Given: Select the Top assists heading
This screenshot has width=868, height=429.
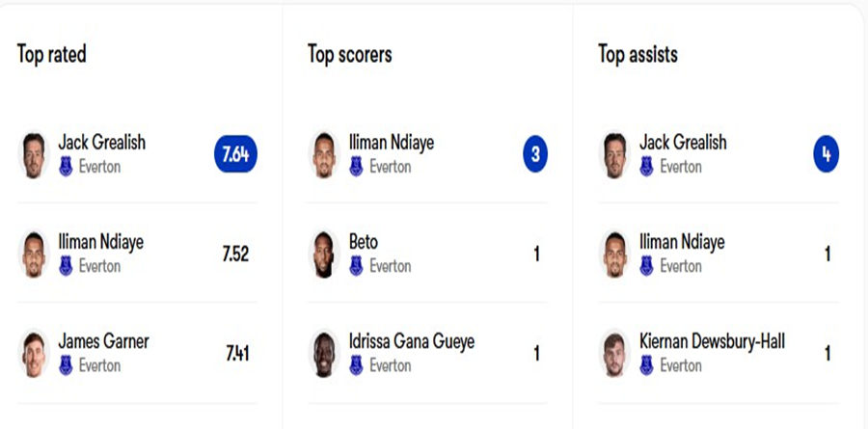Looking at the screenshot, I should [637, 54].
